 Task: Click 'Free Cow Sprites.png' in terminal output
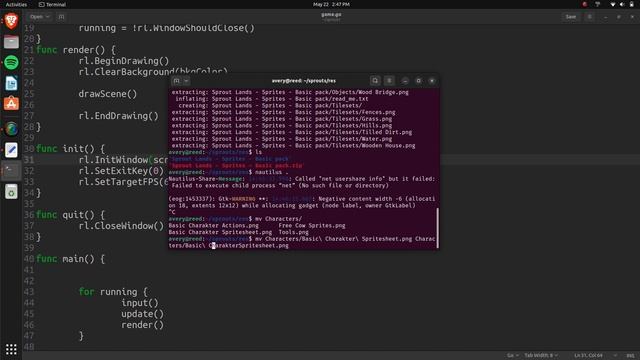click(312, 226)
